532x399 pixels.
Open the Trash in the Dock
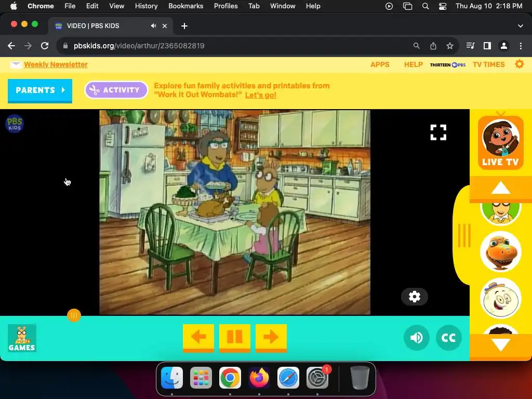point(360,378)
